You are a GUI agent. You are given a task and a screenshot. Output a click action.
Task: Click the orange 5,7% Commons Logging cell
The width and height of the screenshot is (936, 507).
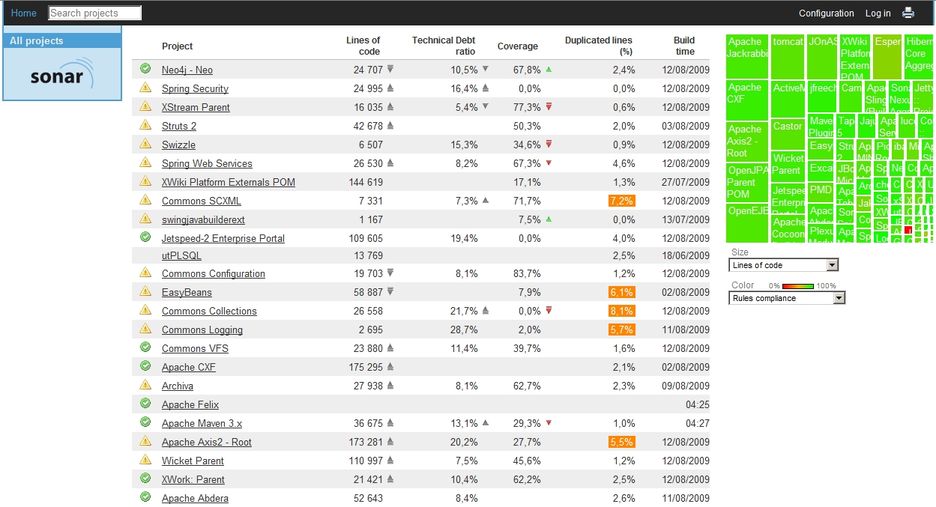coord(621,329)
